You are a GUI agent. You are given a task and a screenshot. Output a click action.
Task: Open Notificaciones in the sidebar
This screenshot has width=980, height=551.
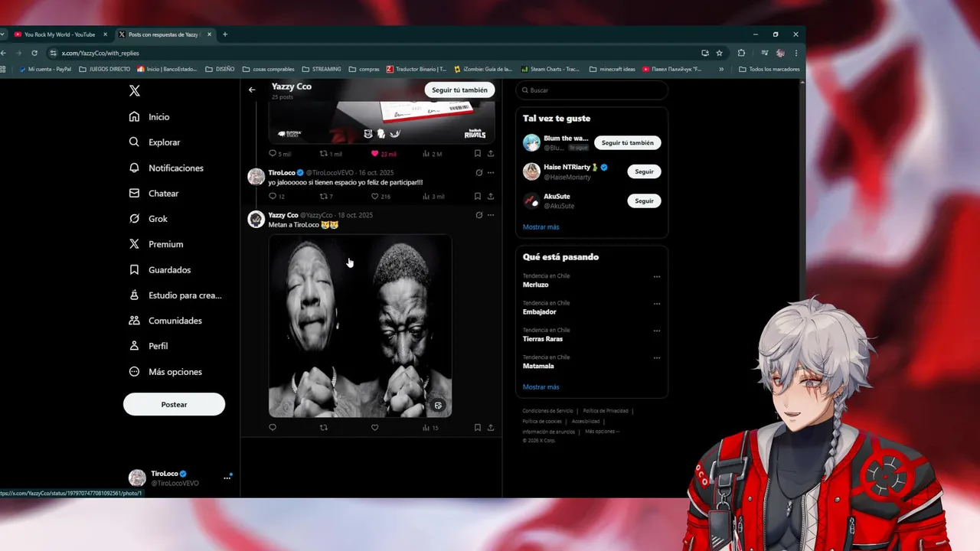tap(166, 168)
